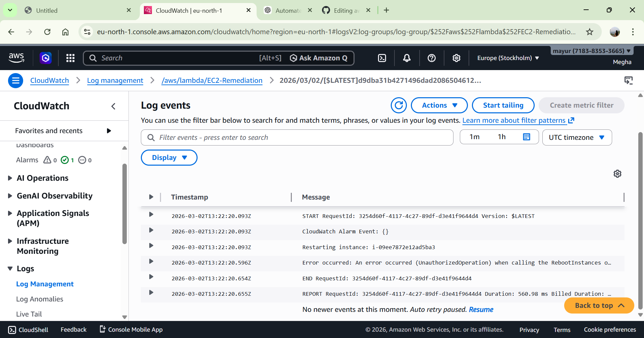644x338 pixels.
Task: Open the Display dropdown
Action: coord(169,158)
